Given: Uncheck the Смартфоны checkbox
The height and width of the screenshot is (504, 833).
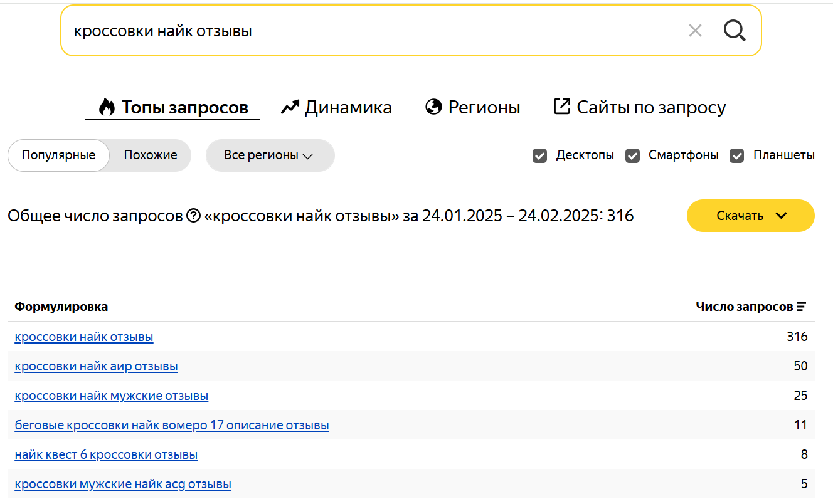Looking at the screenshot, I should point(632,155).
